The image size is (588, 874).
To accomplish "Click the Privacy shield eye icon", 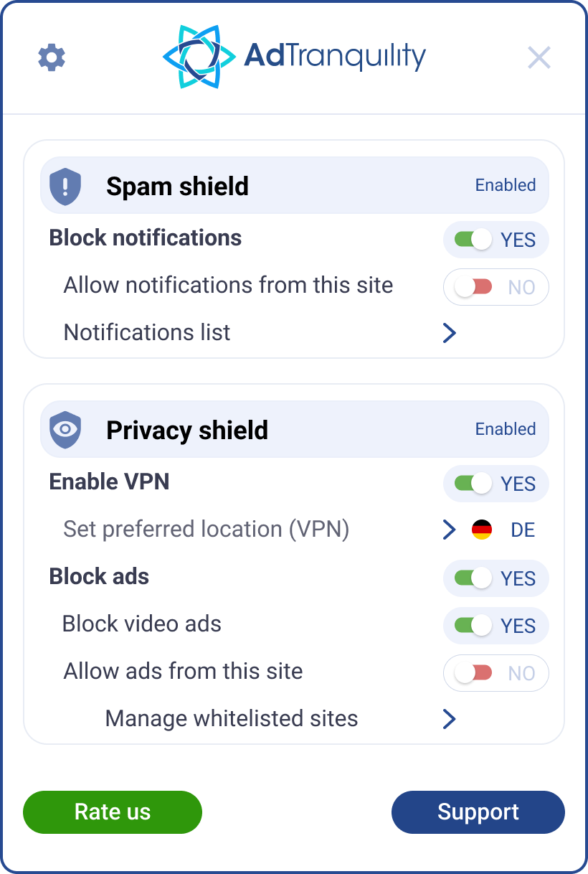I will click(65, 430).
